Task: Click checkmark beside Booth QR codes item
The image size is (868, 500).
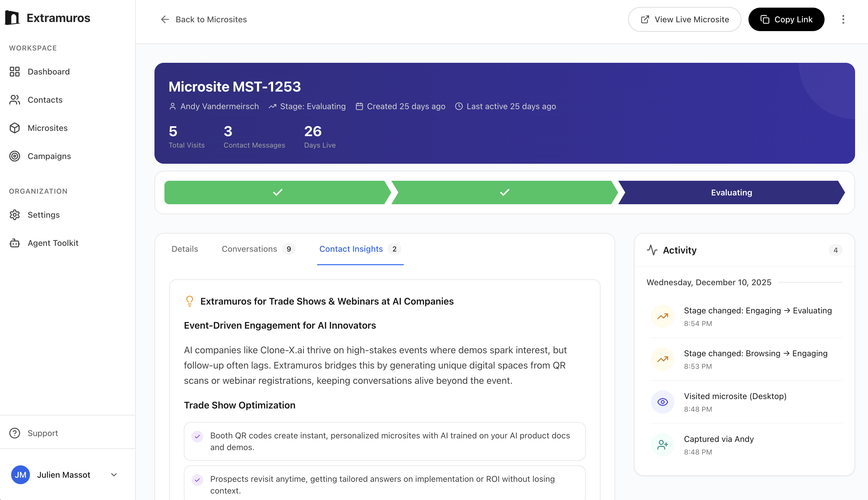Action: point(197,436)
